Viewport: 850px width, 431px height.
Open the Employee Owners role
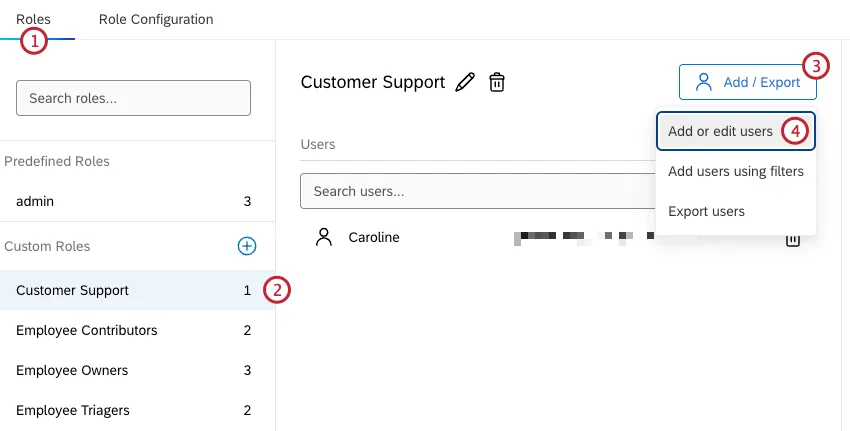point(72,370)
